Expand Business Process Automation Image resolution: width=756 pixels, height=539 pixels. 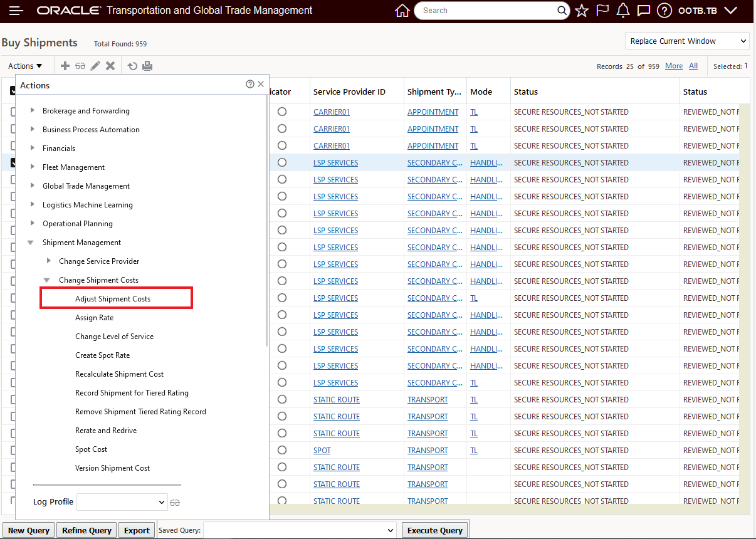click(33, 129)
